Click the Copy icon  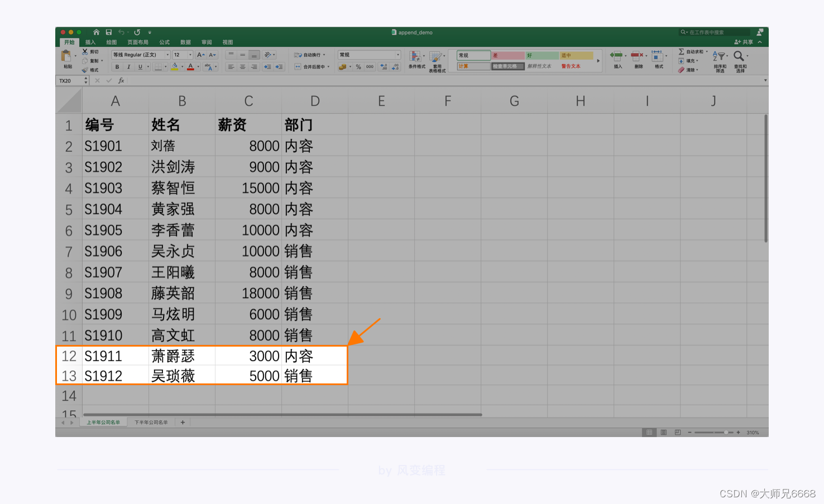(85, 61)
